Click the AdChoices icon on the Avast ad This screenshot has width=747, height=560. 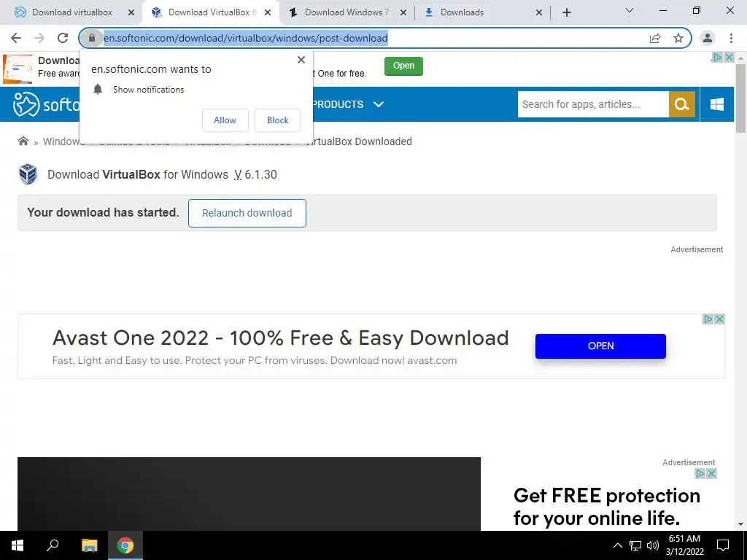(x=708, y=319)
